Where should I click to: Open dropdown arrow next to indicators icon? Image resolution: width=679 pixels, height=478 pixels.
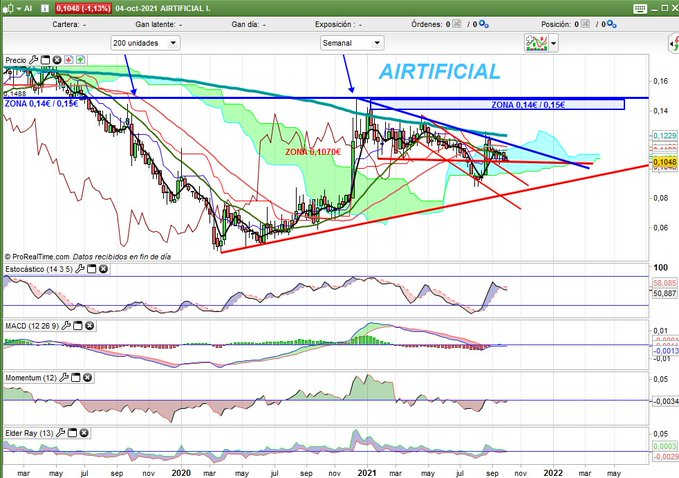[553, 43]
